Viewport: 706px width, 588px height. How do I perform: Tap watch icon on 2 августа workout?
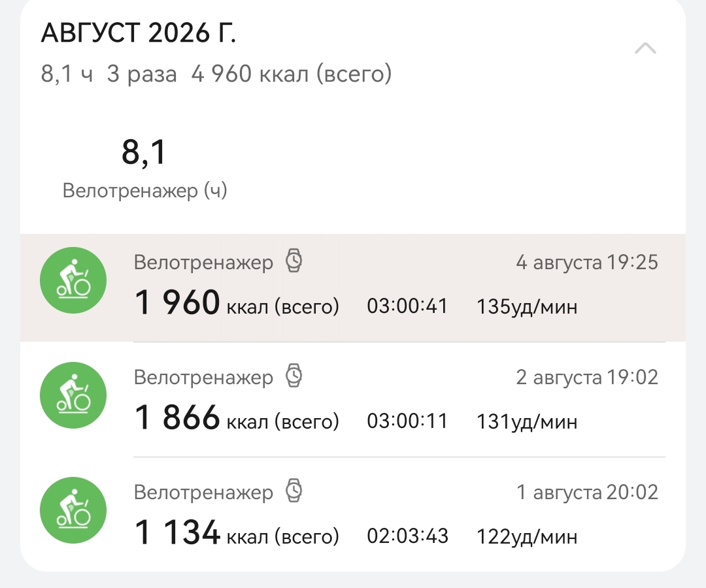[294, 376]
